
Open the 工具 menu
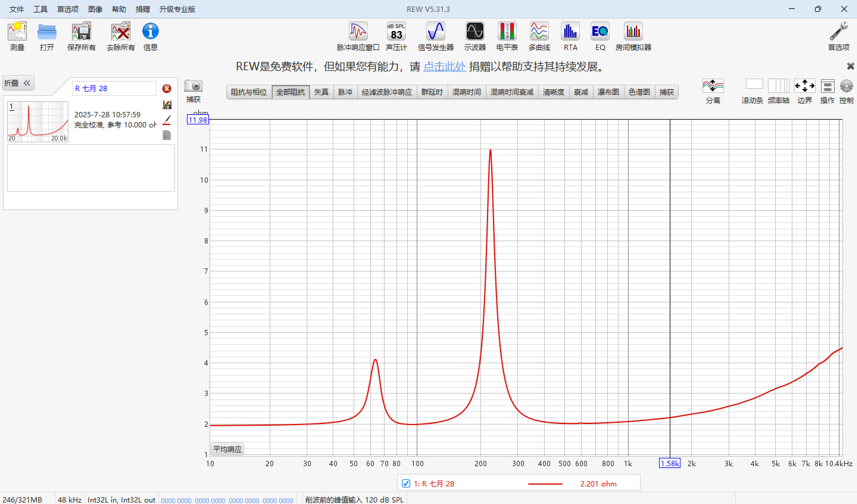pyautogui.click(x=40, y=9)
